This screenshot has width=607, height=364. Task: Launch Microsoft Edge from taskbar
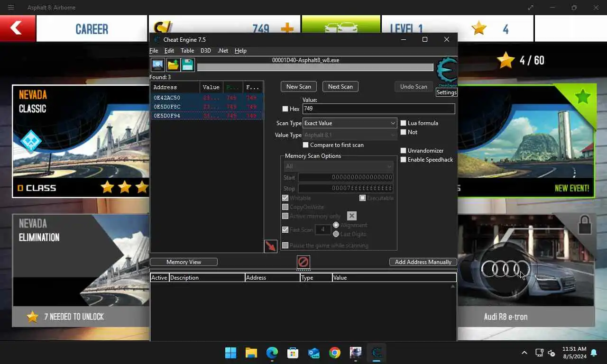272,353
